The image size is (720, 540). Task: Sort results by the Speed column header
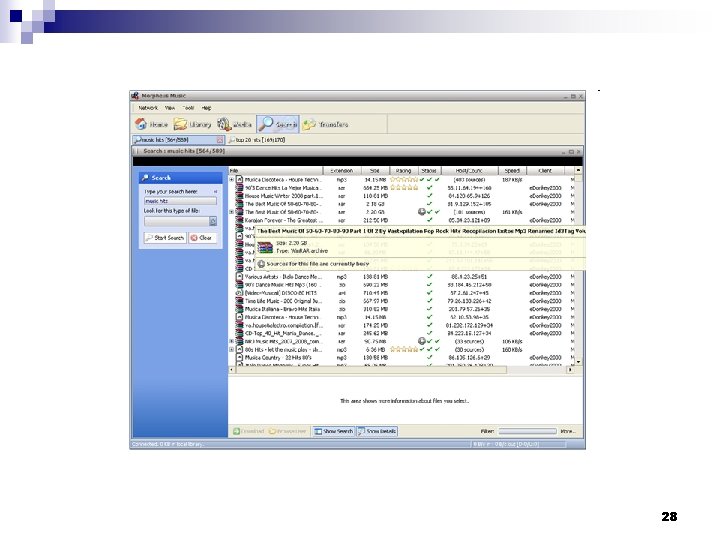[x=512, y=171]
